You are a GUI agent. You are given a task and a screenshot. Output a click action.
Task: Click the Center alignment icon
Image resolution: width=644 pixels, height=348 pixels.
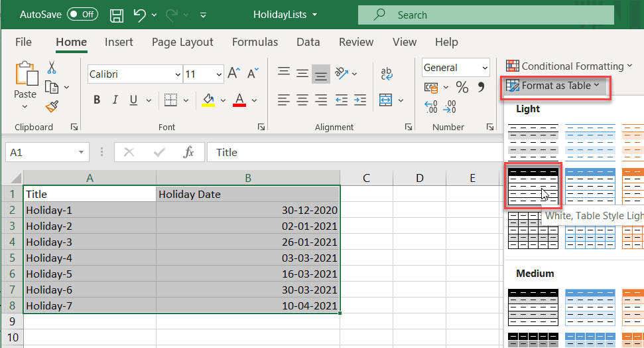[302, 100]
